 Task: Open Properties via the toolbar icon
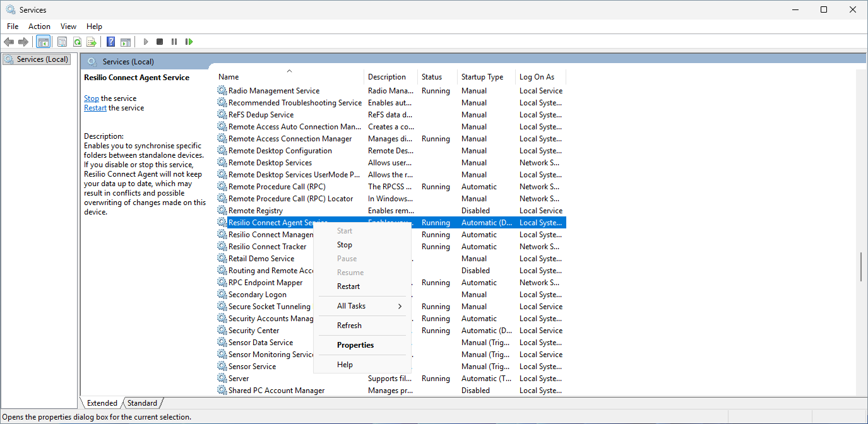(62, 42)
